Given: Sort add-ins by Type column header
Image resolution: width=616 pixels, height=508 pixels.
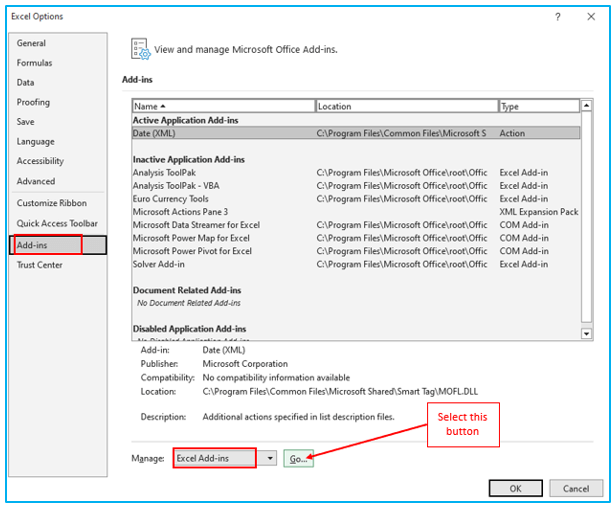Looking at the screenshot, I should (539, 106).
